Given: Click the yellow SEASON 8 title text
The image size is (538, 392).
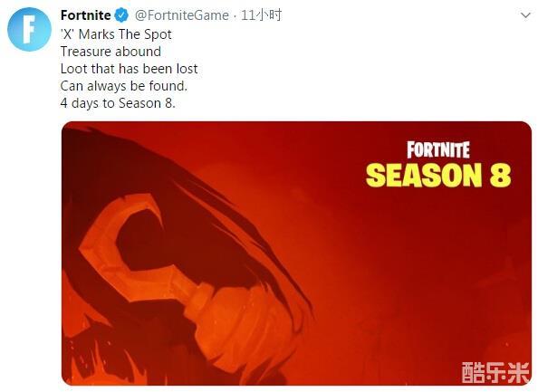Looking at the screenshot, I should coord(438,176).
